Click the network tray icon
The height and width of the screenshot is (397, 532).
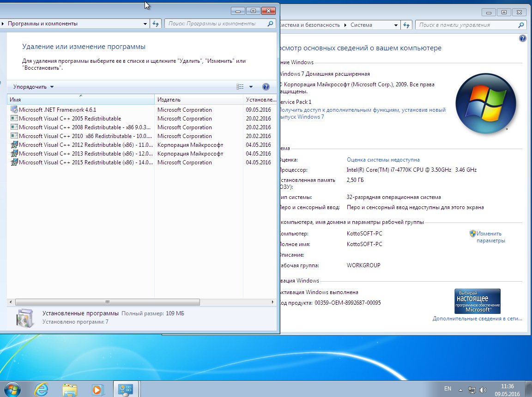pyautogui.click(x=472, y=389)
